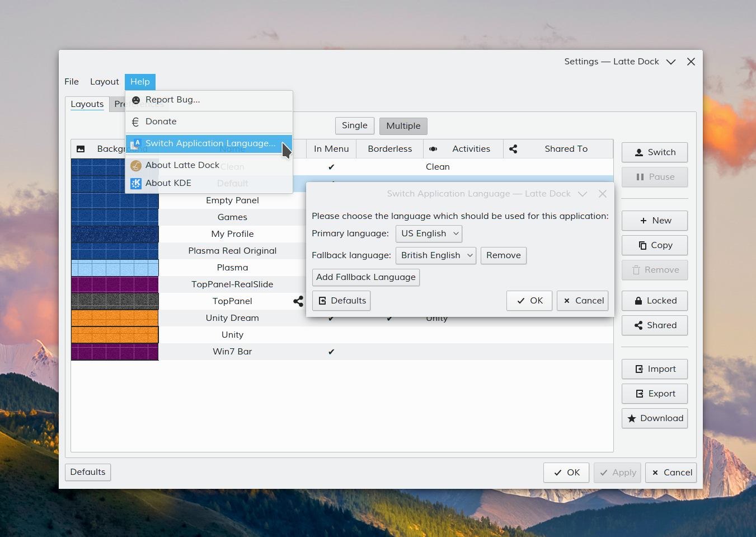Select the Multiple layouts mode toggle
The width and height of the screenshot is (756, 537).
(x=403, y=126)
